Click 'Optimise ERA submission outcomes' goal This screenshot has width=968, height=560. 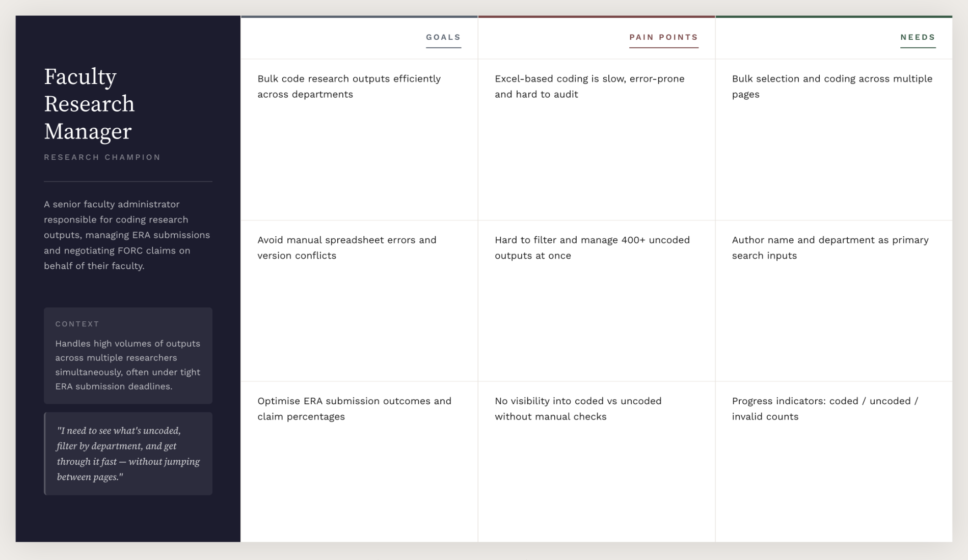click(354, 409)
